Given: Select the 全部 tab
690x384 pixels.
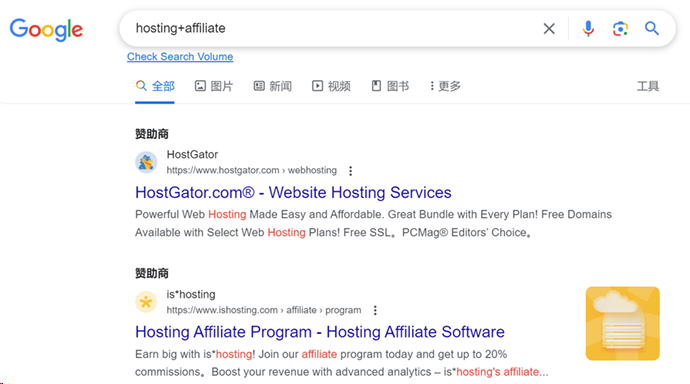Looking at the screenshot, I should pyautogui.click(x=155, y=86).
